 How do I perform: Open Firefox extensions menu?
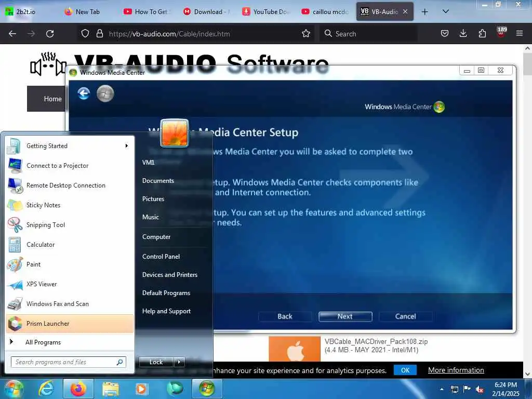pos(482,33)
